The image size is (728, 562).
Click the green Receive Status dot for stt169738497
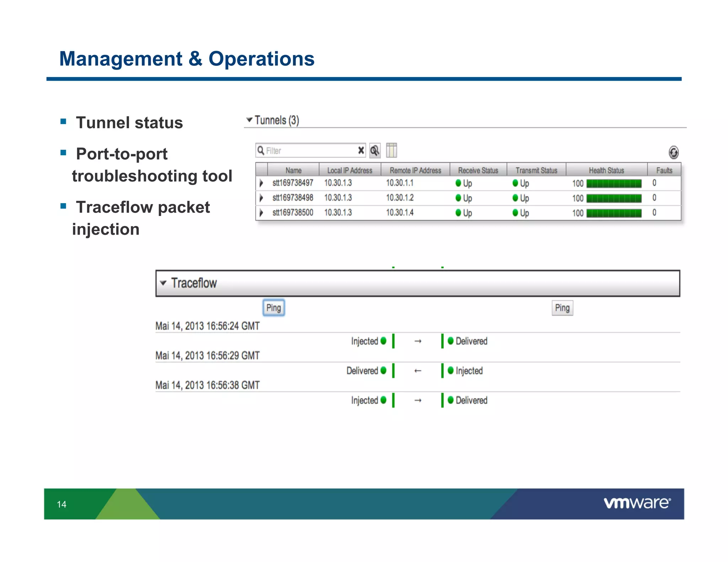click(x=458, y=183)
